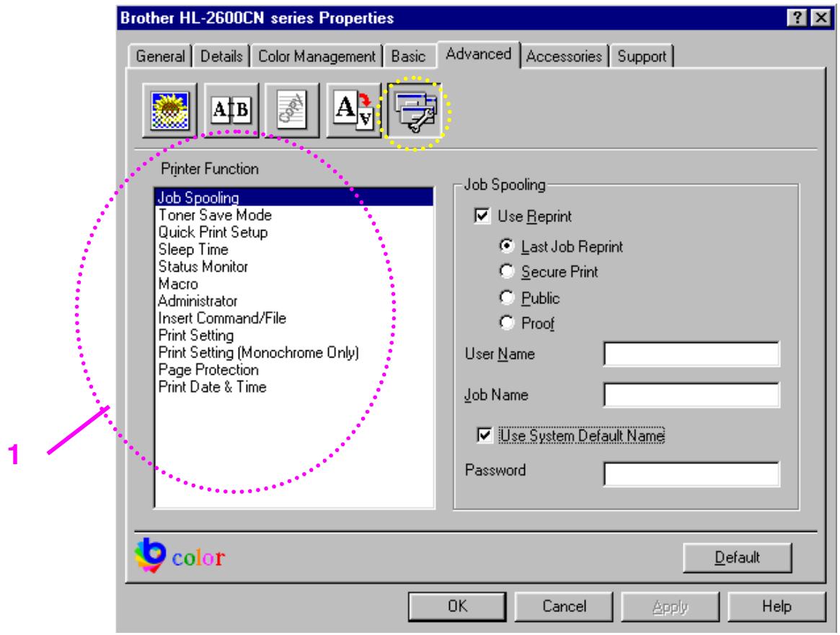
Task: Choose the Proof radio option
Action: pos(506,323)
